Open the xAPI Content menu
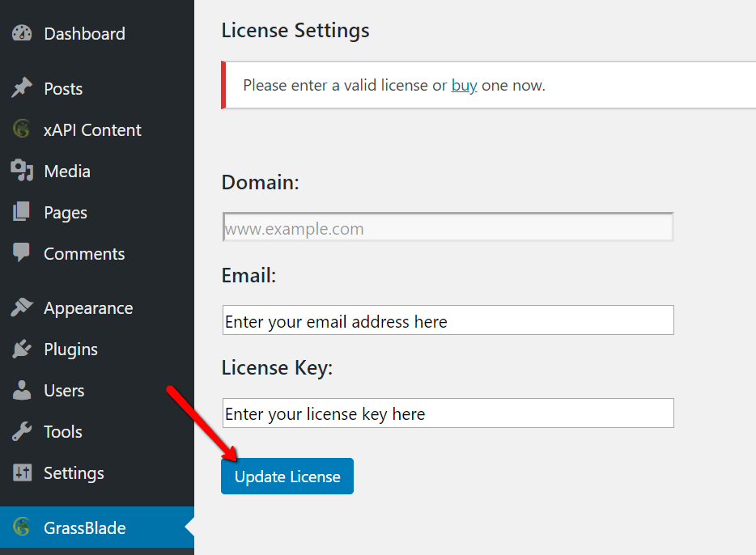Viewport: 756px width, 555px height. coord(97,129)
